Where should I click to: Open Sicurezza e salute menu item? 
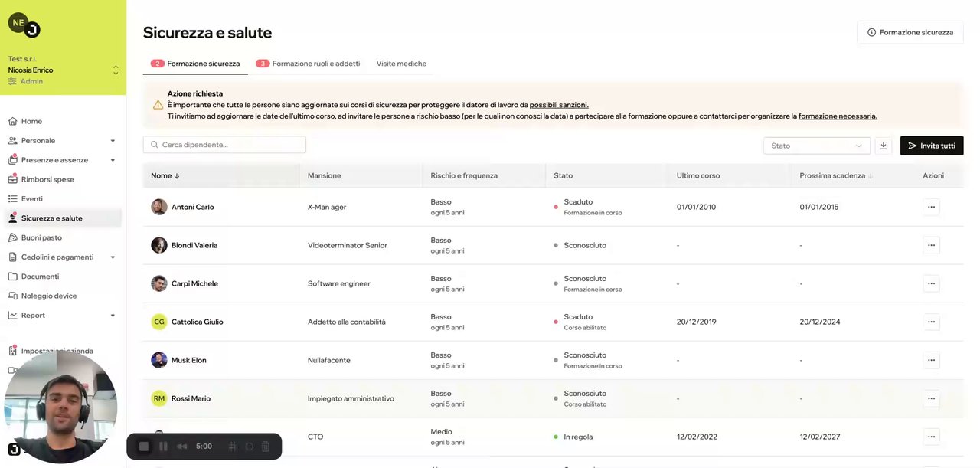(63, 218)
